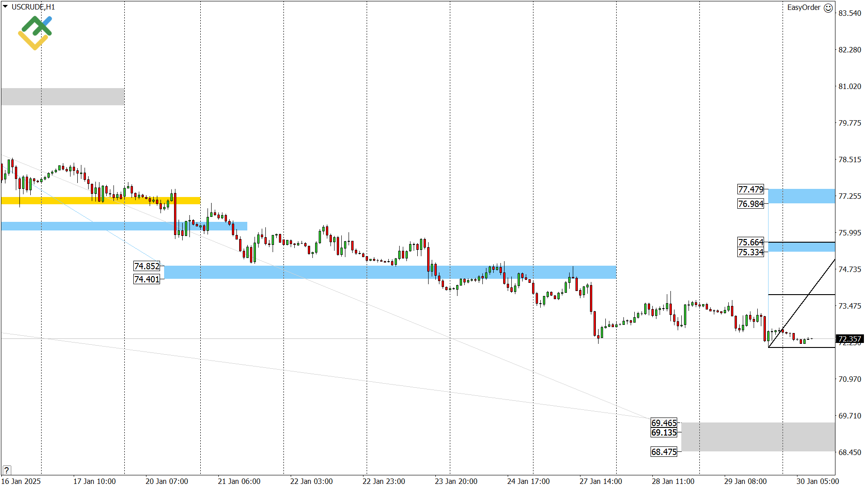Click the EasyOrder smiley face icon
This screenshot has width=868, height=488.
click(x=828, y=8)
